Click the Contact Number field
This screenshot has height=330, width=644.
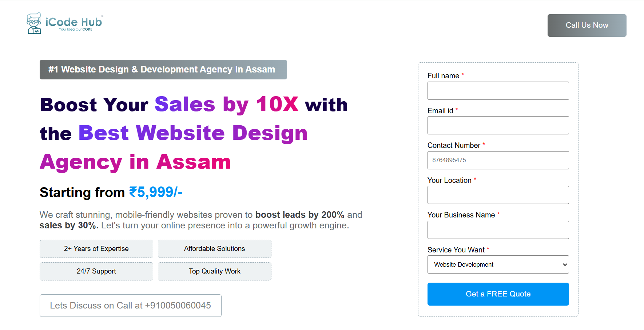(498, 160)
